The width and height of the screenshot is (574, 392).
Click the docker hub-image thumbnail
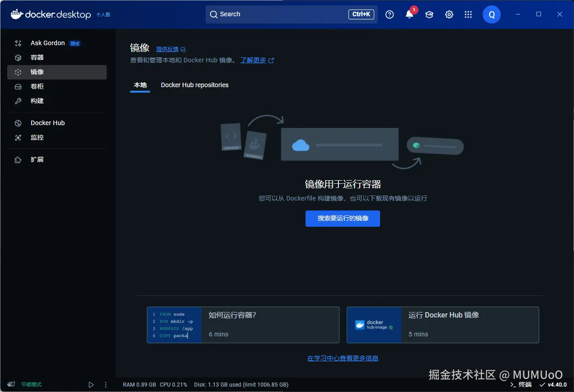pos(374,325)
